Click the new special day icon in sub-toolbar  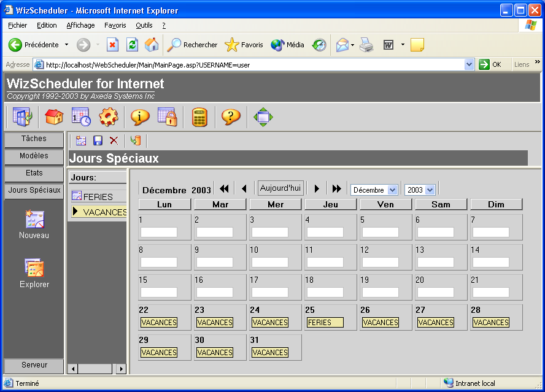(81, 140)
